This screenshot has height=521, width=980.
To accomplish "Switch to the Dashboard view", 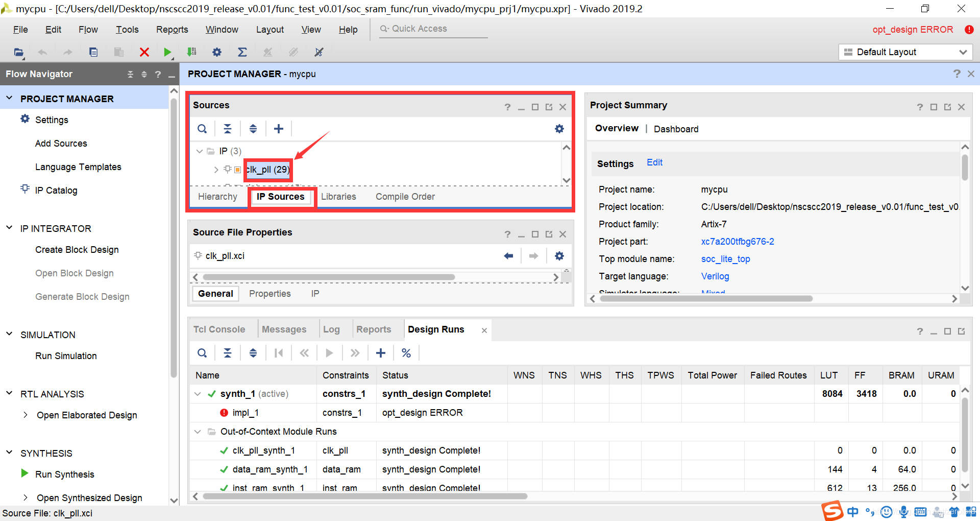I will (676, 129).
